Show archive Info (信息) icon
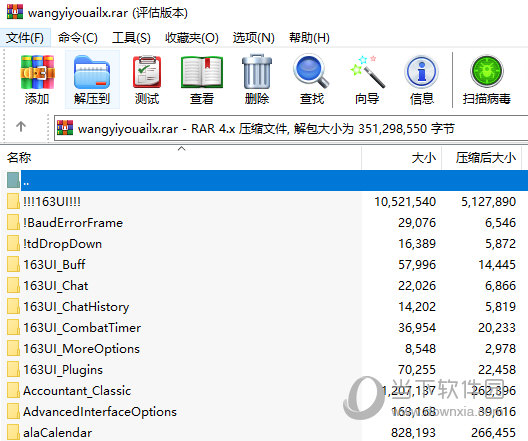This screenshot has width=528, height=441. click(x=422, y=72)
